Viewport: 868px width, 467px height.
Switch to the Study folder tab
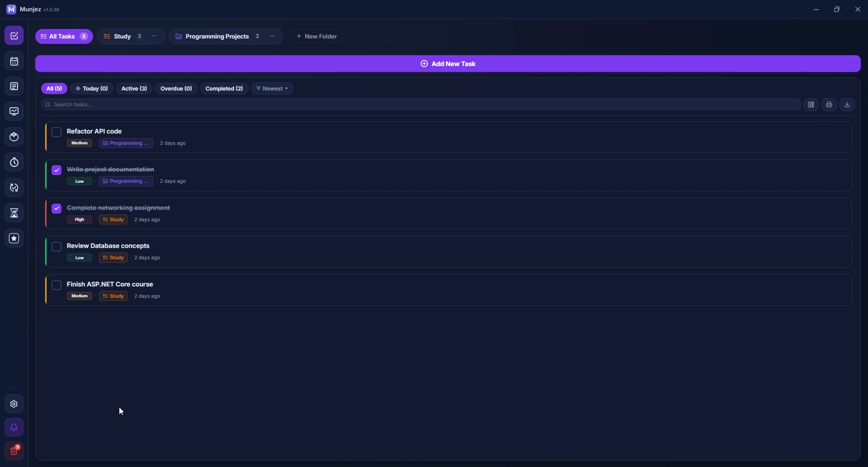123,36
